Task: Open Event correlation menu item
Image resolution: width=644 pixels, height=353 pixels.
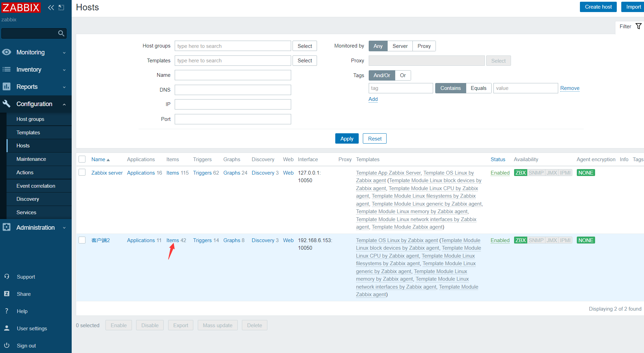Action: pyautogui.click(x=39, y=186)
